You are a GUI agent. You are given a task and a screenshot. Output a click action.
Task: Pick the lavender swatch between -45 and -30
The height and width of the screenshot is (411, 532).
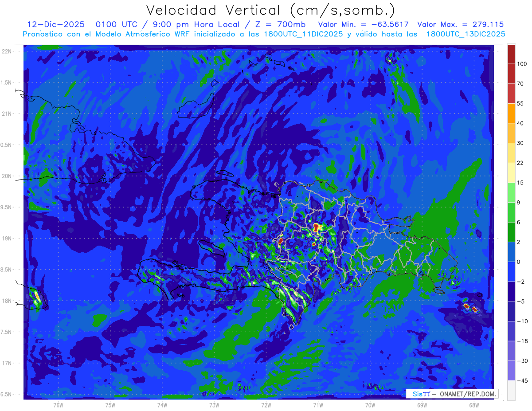click(511, 370)
